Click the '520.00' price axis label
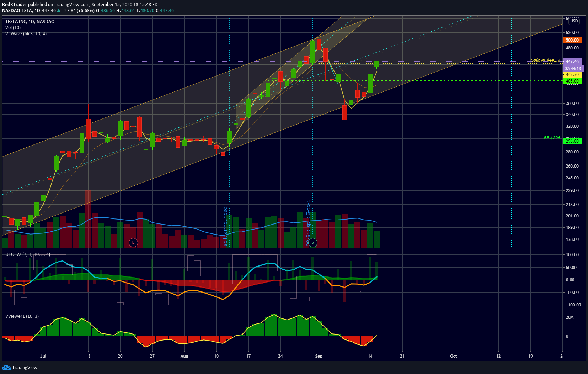 click(572, 33)
